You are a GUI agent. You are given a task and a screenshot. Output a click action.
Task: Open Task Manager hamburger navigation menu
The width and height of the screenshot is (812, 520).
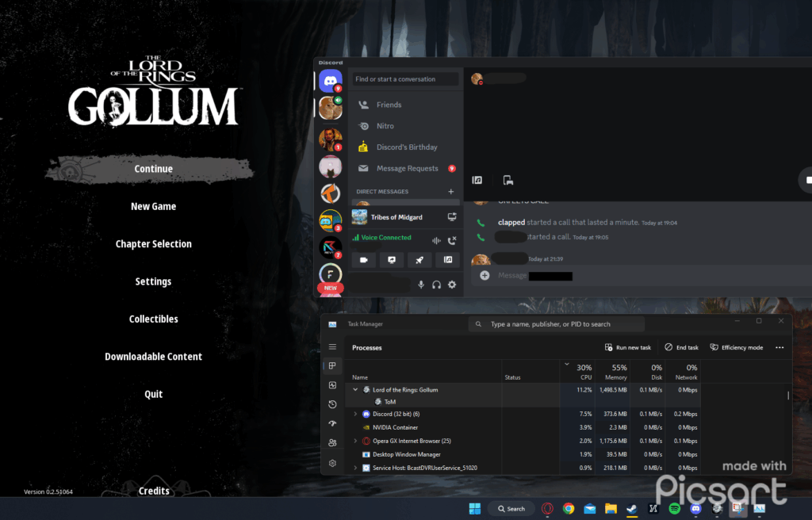point(332,347)
